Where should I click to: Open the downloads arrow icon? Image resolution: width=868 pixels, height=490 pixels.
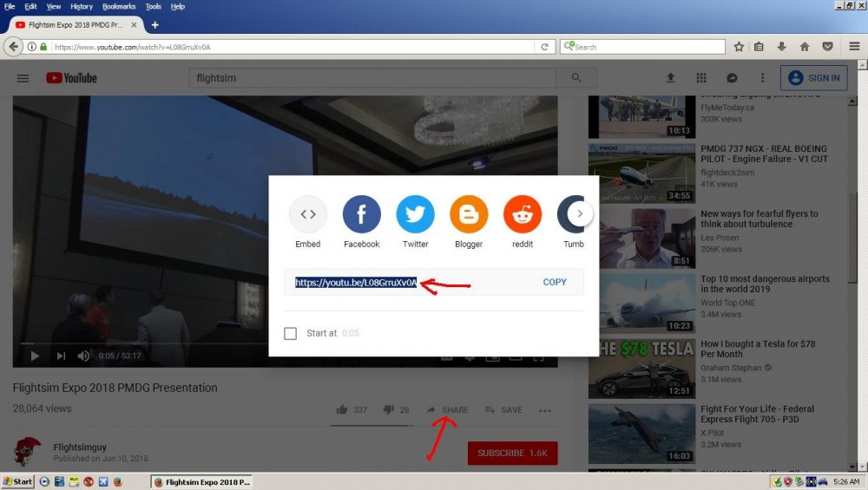tap(782, 47)
